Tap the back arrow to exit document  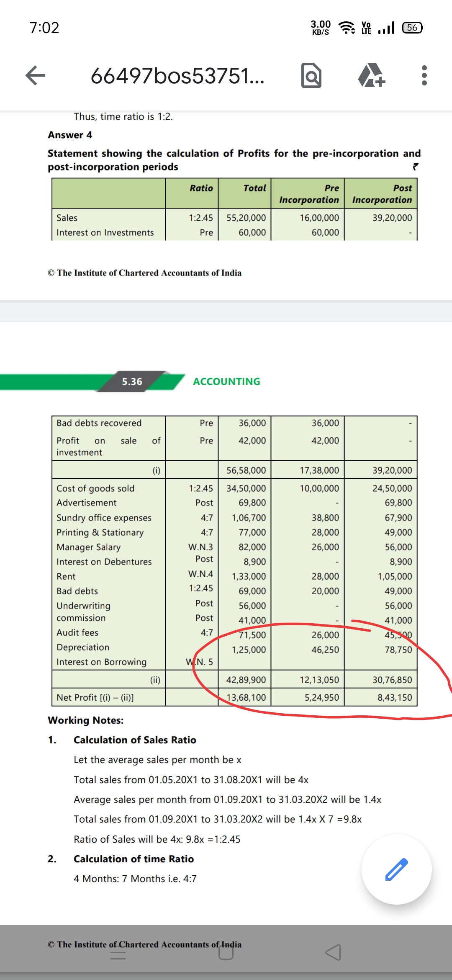click(35, 75)
